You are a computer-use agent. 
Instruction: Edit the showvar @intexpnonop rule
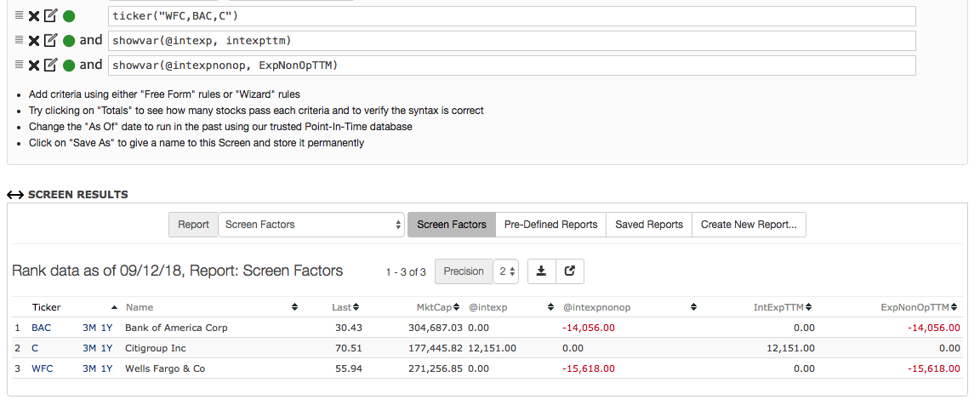51,65
